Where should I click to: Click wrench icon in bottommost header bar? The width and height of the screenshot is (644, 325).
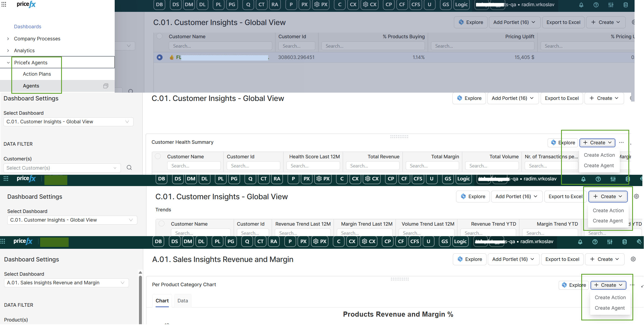639,242
